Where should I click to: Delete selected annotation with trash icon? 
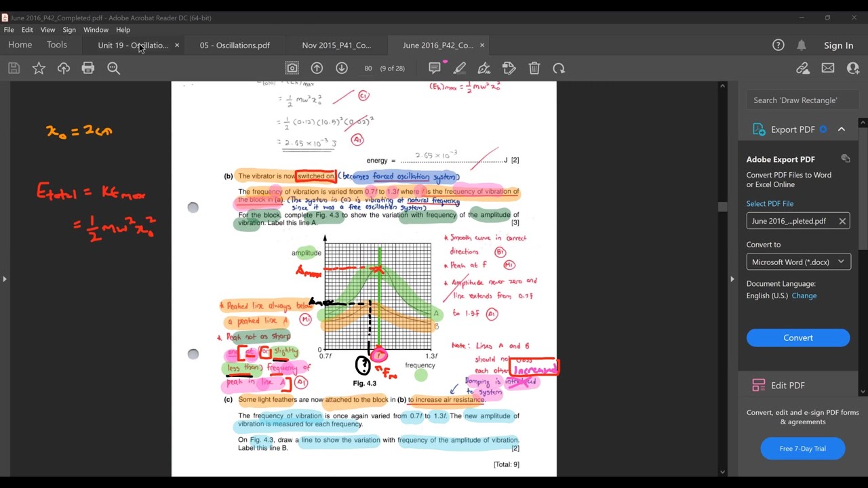(x=534, y=68)
